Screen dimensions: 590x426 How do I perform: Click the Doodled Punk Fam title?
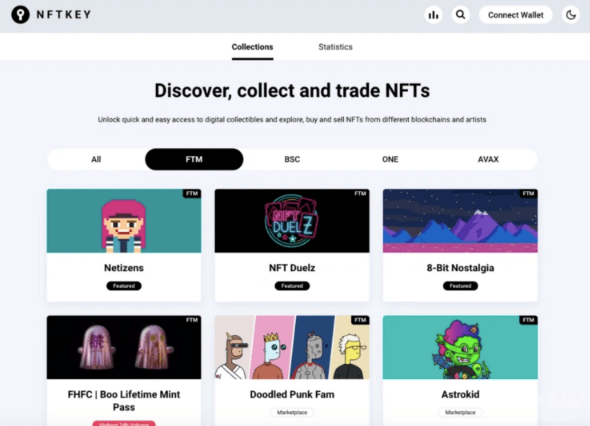click(x=292, y=394)
